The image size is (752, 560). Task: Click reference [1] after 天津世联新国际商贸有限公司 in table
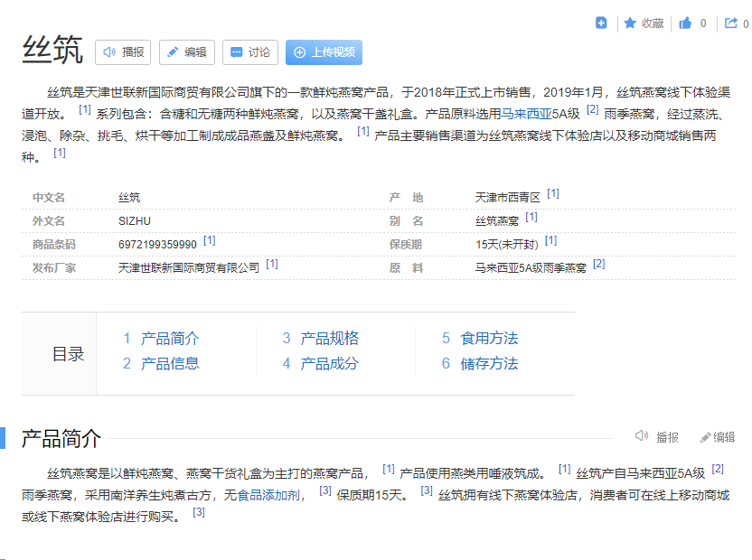[x=272, y=264]
